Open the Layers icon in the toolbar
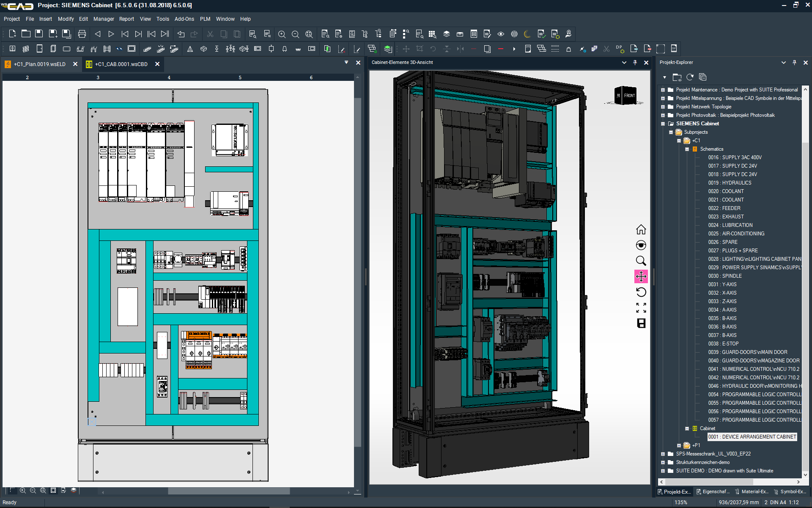The height and width of the screenshot is (508, 812). pos(447,34)
